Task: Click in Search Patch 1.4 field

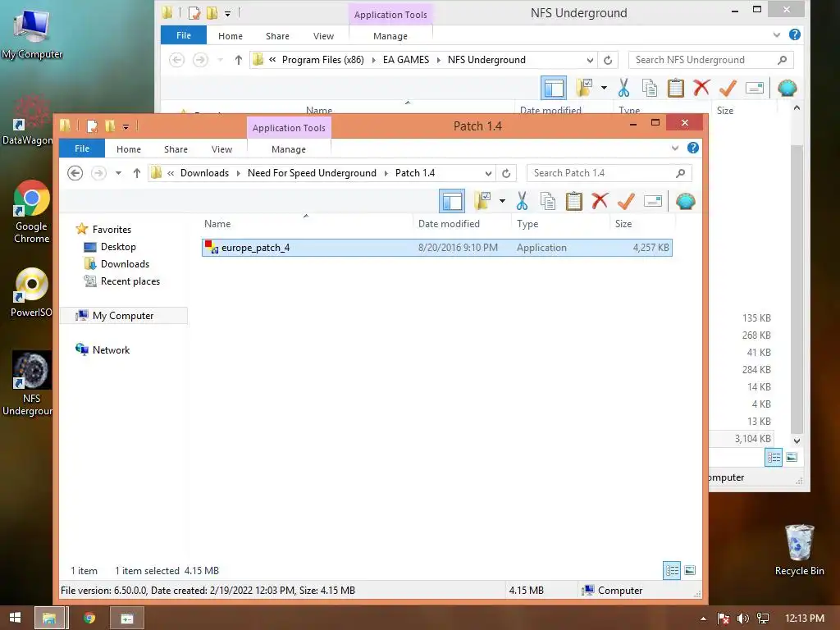Action: click(x=609, y=173)
